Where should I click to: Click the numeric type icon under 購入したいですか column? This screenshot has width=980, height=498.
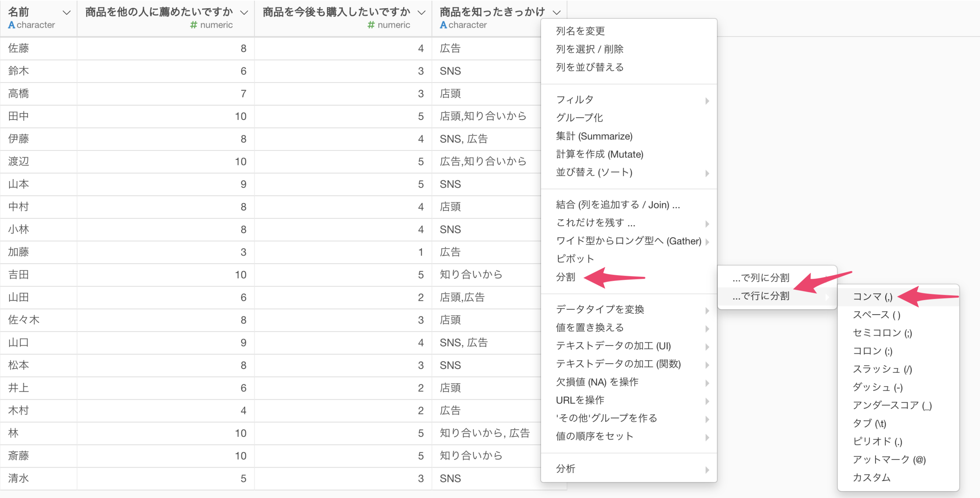click(x=371, y=25)
